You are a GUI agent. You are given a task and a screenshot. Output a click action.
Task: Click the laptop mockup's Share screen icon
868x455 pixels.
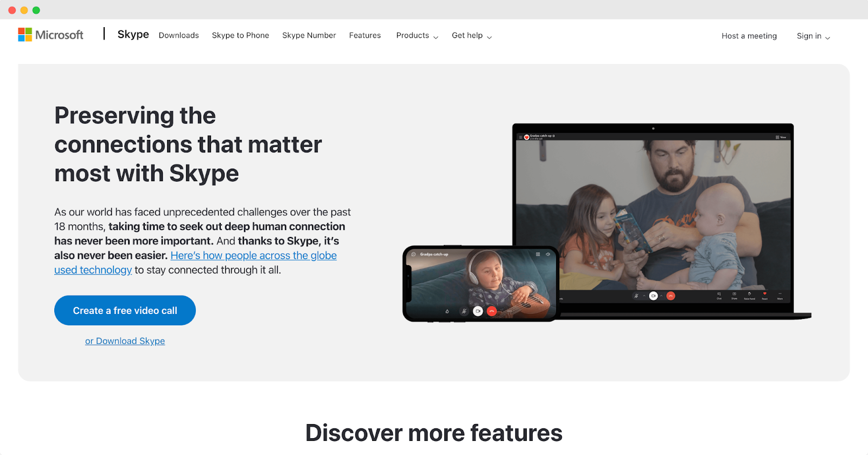[734, 295]
